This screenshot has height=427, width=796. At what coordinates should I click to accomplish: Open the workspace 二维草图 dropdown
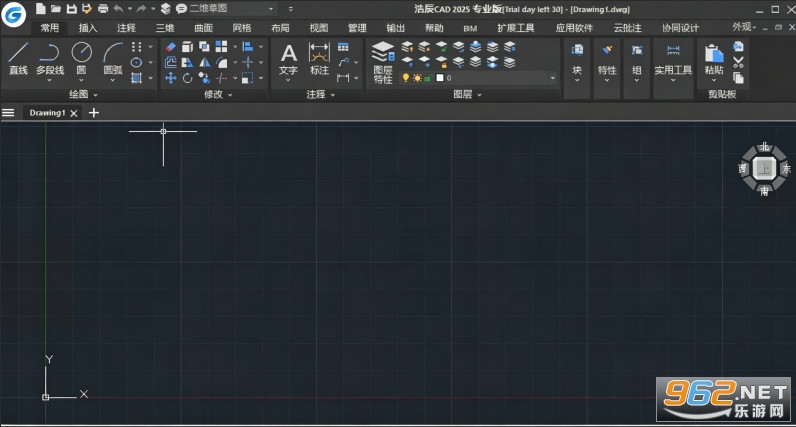tap(231, 9)
